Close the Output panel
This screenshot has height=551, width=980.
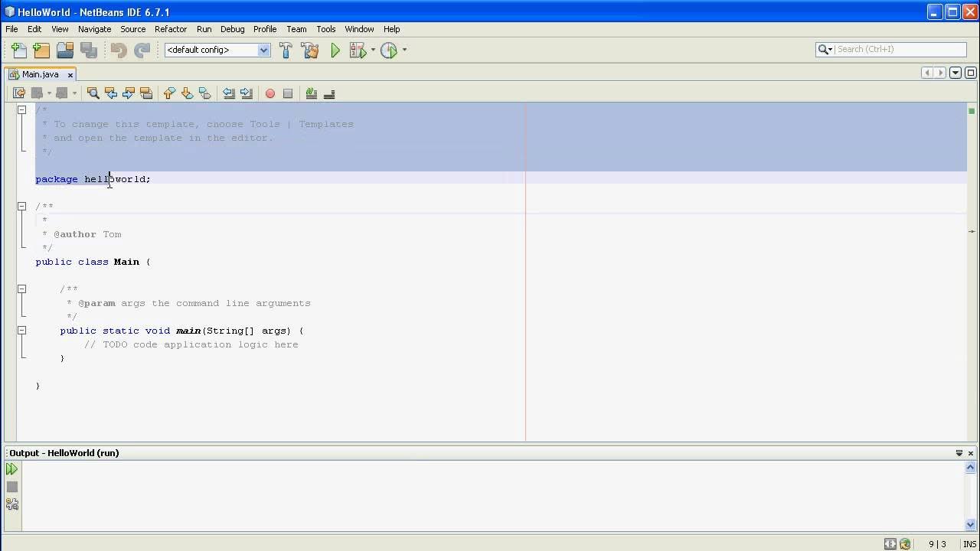point(972,453)
